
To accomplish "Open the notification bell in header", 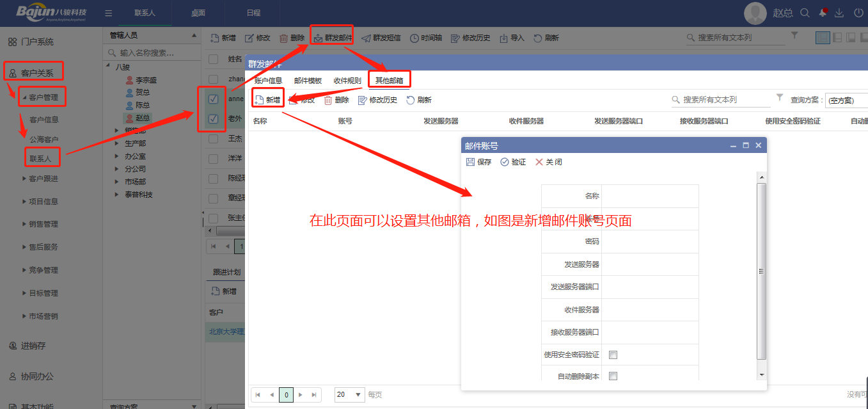I will [x=823, y=13].
